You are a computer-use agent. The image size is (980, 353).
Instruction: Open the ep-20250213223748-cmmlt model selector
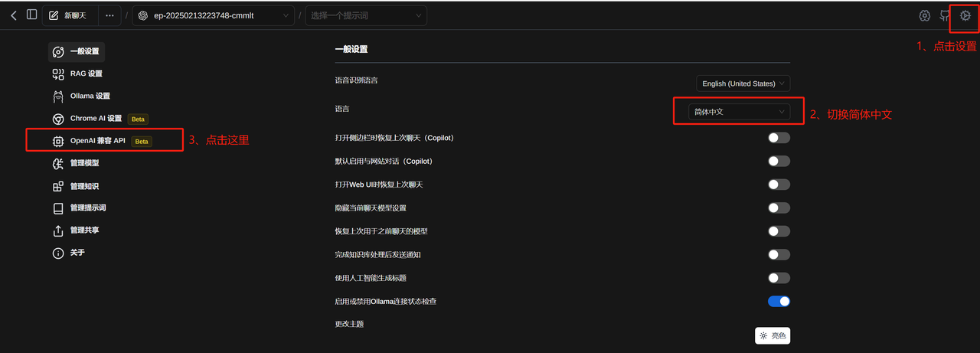(213, 15)
